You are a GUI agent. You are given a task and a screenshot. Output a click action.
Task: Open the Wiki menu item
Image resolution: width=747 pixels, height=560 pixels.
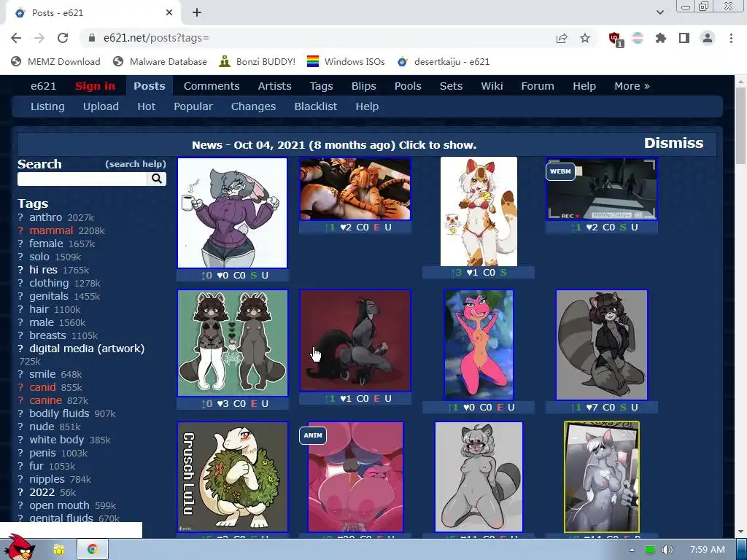[x=492, y=86]
